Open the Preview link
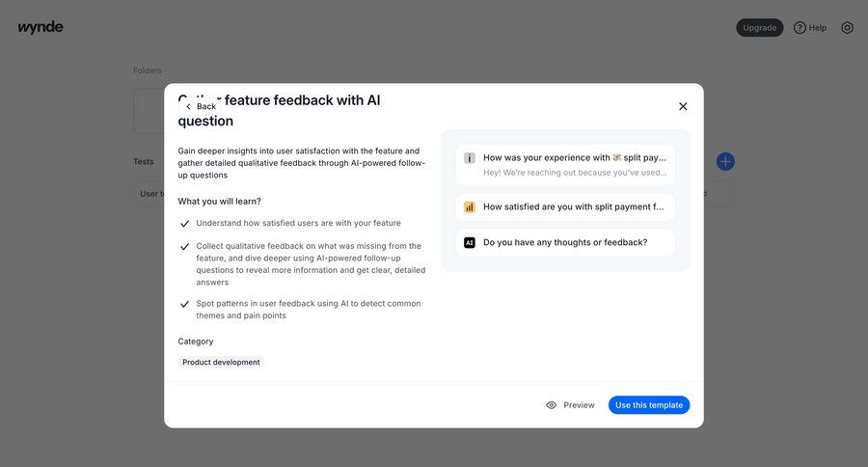Viewport: 868px width, 467px height. coord(579,405)
